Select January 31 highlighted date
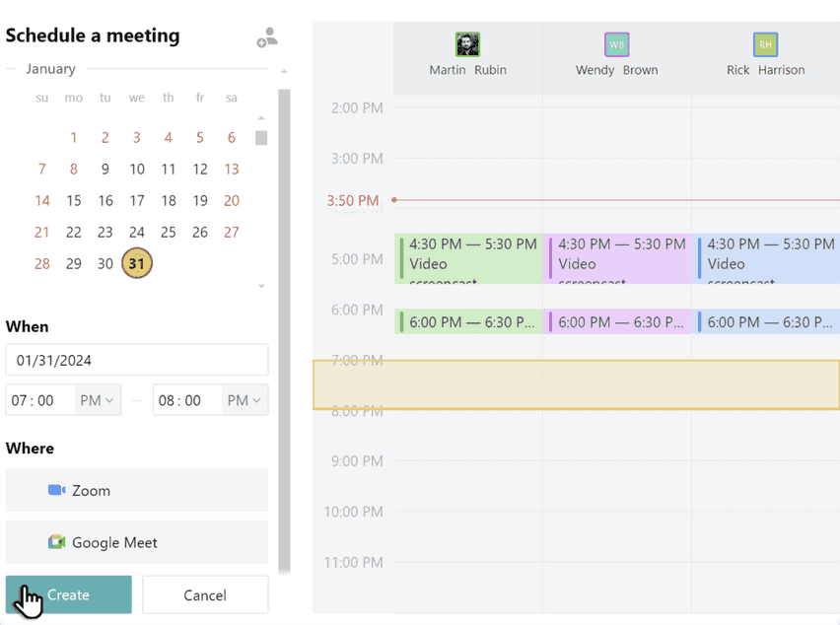Viewport: 840px width, 625px height. click(x=137, y=263)
